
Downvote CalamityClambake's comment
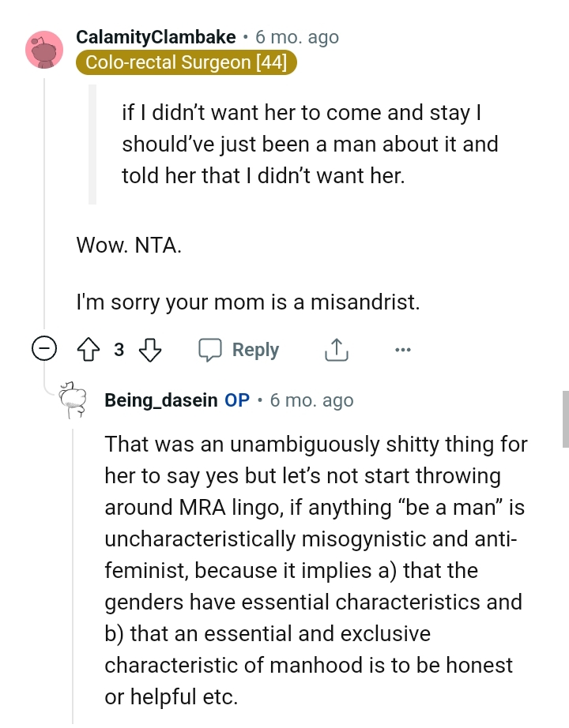(x=150, y=349)
